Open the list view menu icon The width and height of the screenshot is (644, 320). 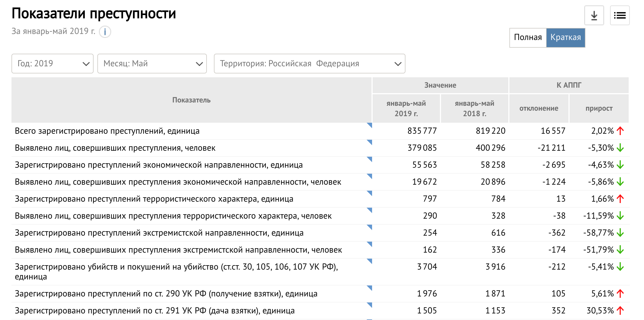point(620,16)
